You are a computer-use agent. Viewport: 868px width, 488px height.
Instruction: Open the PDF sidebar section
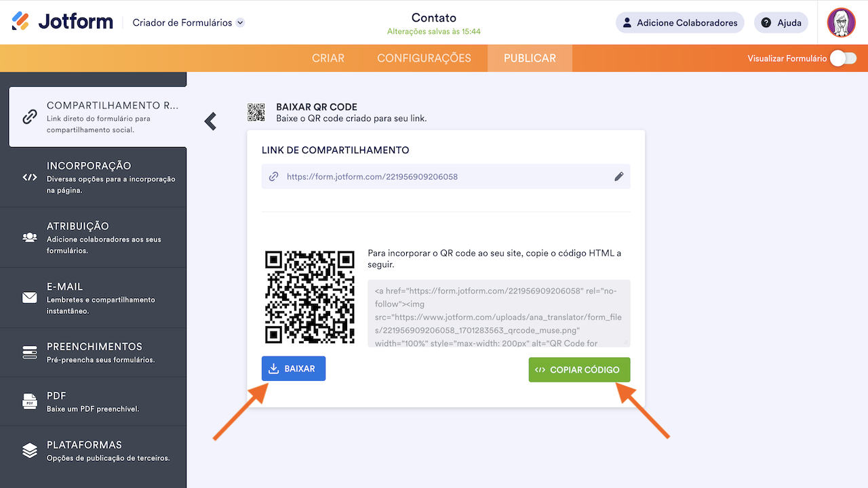click(93, 401)
